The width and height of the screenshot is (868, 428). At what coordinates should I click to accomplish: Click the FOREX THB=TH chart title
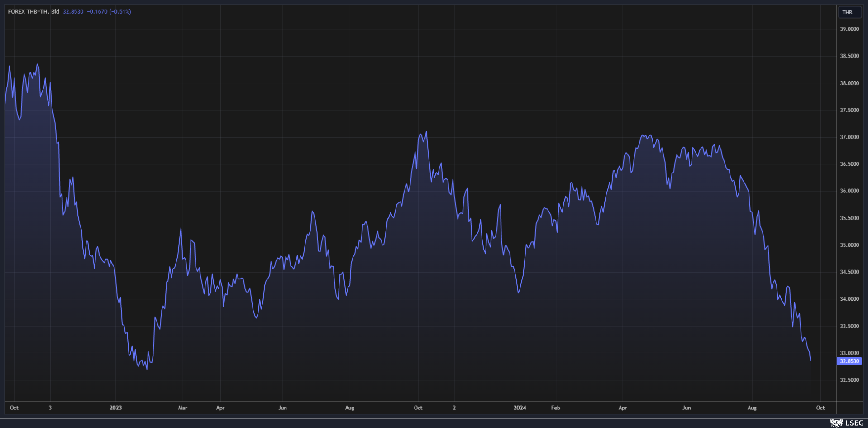[x=33, y=11]
